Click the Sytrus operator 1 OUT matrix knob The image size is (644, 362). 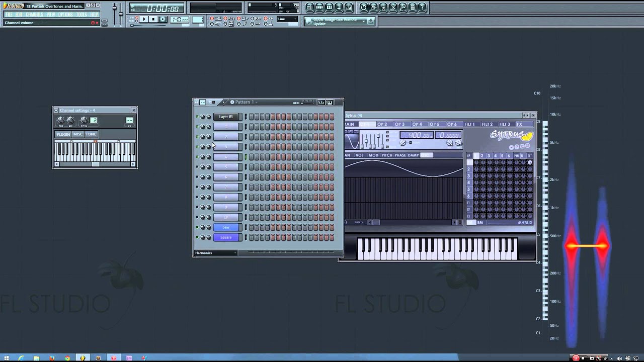coord(530,162)
